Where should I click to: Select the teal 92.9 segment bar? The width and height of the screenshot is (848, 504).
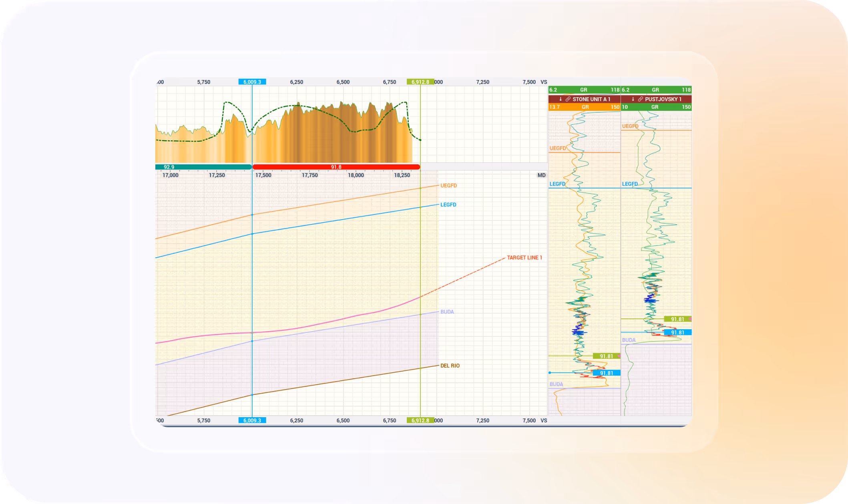(x=203, y=167)
